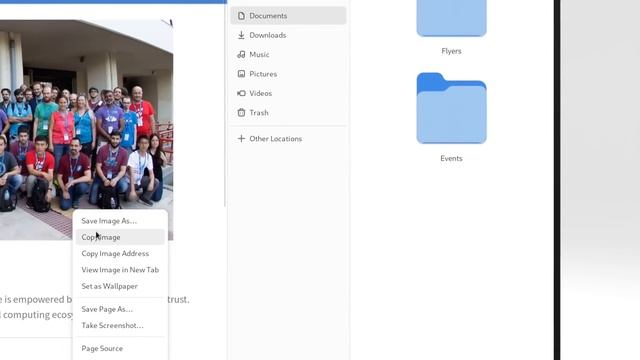The image size is (640, 360).
Task: Open the Events folder icon
Action: 451,108
